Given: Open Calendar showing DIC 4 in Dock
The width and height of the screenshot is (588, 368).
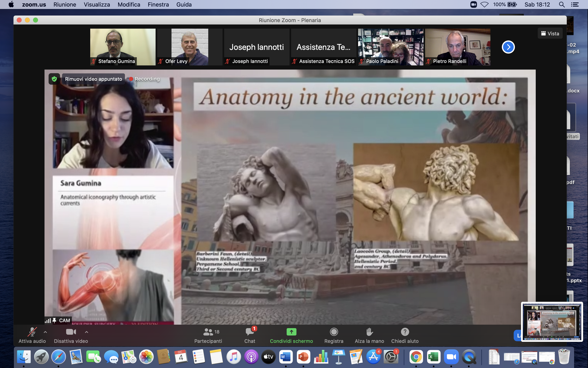Looking at the screenshot, I should [181, 357].
